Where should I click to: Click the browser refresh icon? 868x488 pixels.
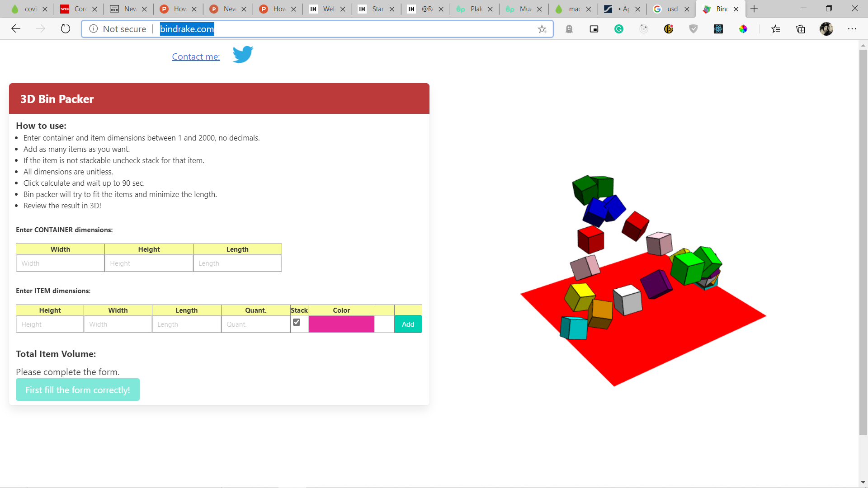66,29
